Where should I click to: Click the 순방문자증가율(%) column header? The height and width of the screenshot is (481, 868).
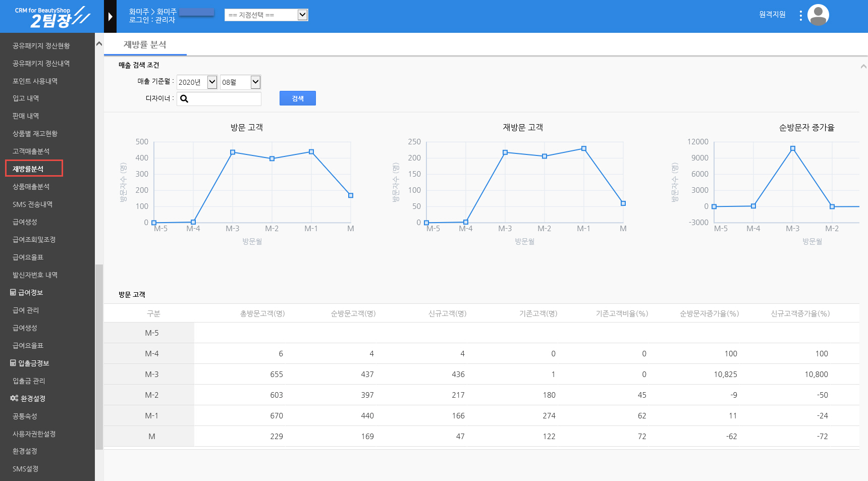pos(709,313)
